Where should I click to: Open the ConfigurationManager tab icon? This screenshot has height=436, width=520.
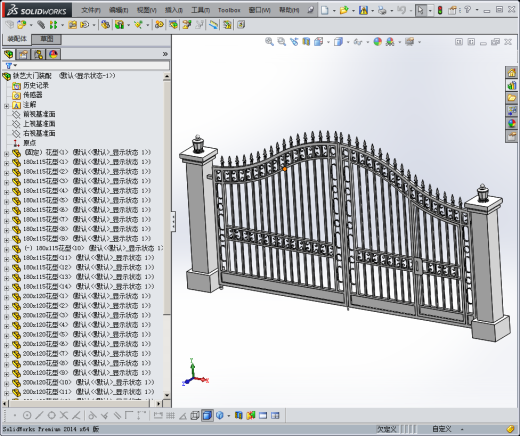(38, 54)
